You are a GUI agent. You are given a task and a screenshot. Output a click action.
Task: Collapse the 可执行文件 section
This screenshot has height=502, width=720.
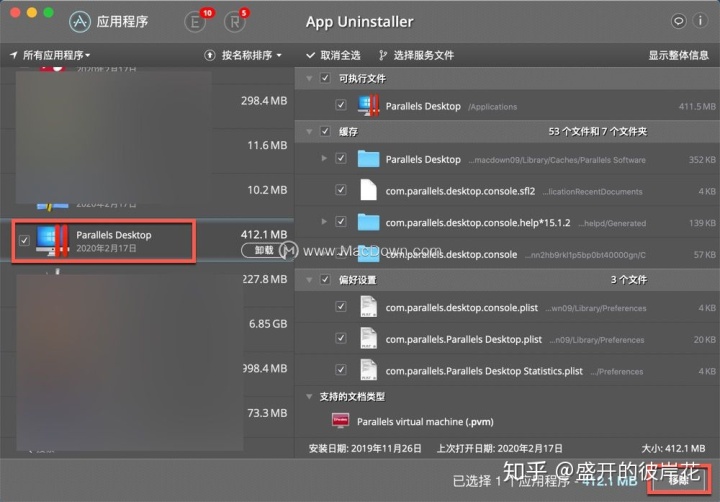pyautogui.click(x=309, y=79)
